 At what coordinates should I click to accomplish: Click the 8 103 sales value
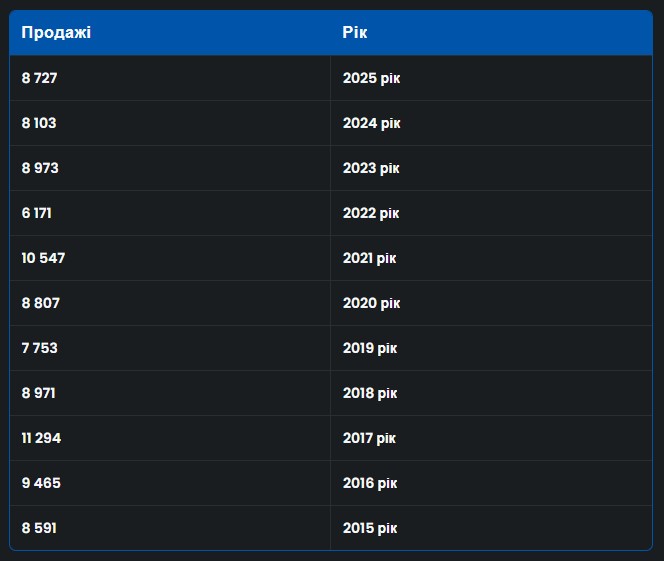39,123
